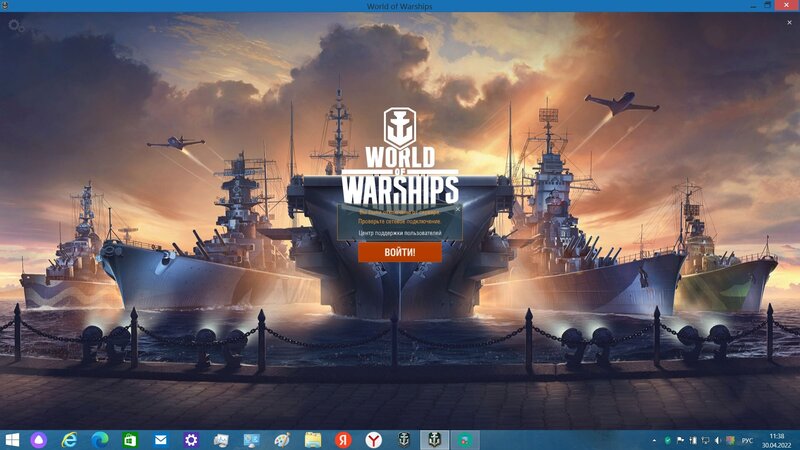This screenshot has width=800, height=450.
Task: Open the red Yandex Я taskbar icon
Action: [x=343, y=440]
